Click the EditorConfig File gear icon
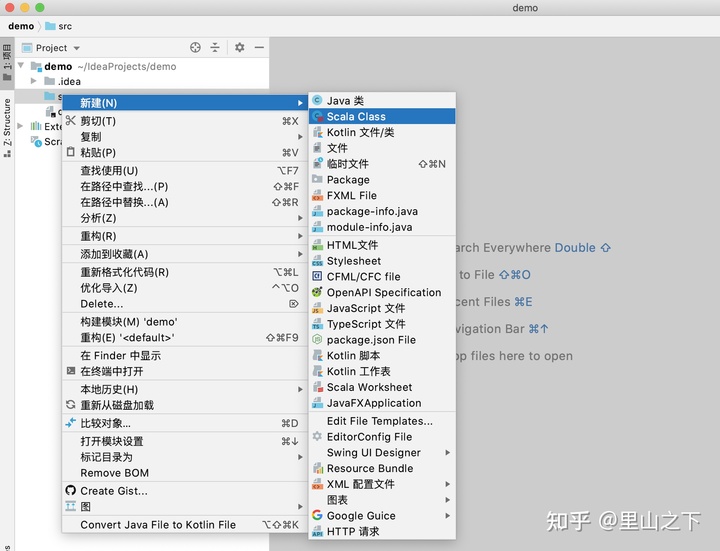 click(x=317, y=436)
